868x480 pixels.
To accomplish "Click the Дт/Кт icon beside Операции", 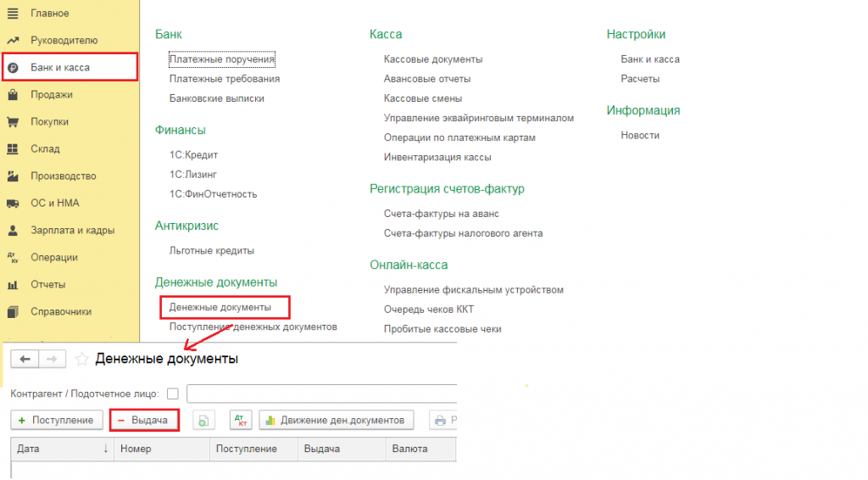I will [13, 258].
